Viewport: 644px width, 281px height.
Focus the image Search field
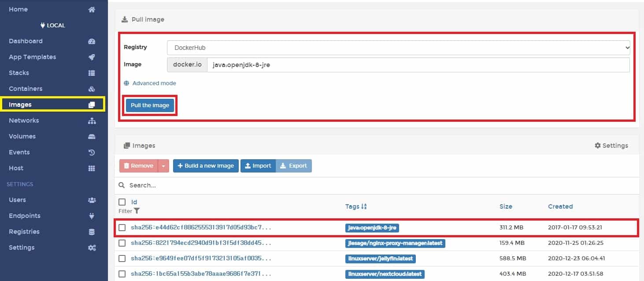pos(264,185)
